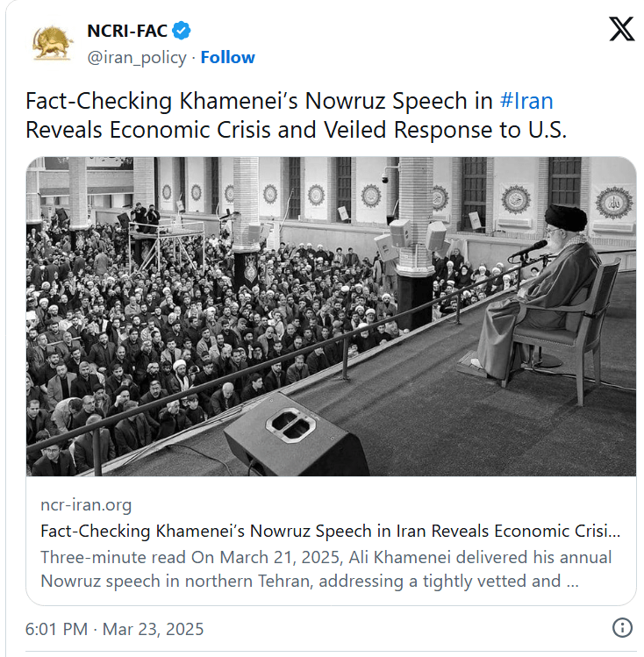Screen dimensions: 644x657
Task: Follow the NCRI-FAC account
Action: pos(227,57)
